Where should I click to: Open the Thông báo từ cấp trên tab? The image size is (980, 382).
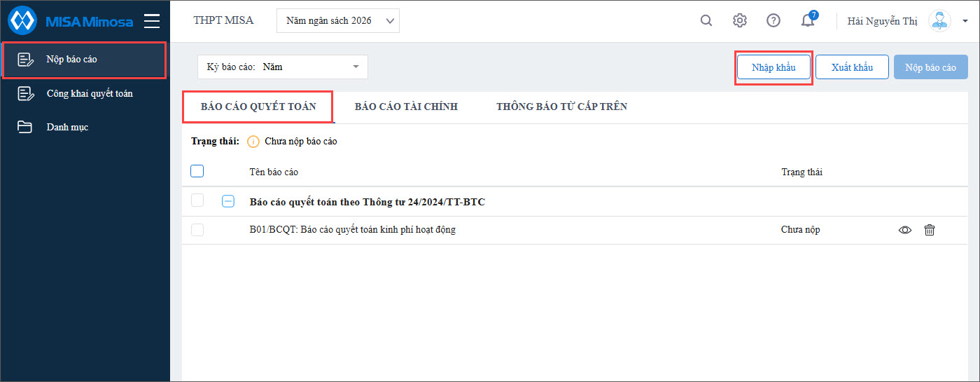[561, 107]
